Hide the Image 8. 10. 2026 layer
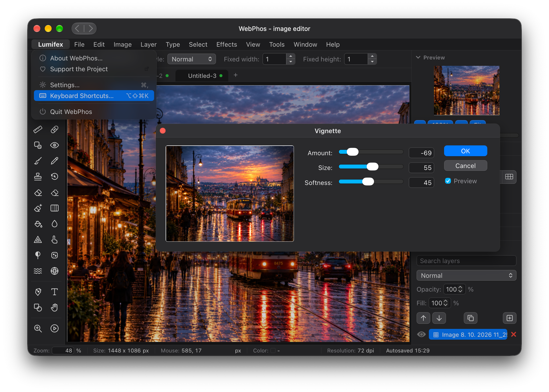The image size is (549, 392). [x=421, y=335]
